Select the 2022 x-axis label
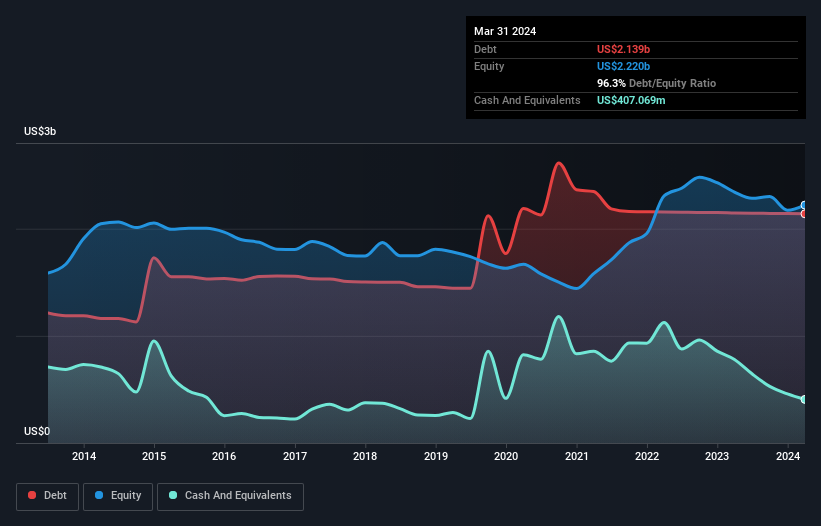Image resolution: width=821 pixels, height=526 pixels. click(x=647, y=456)
